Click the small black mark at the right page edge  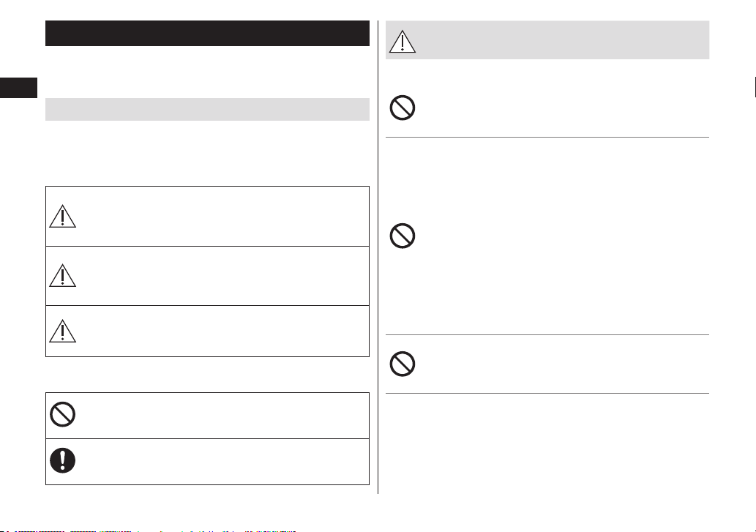pos(755,87)
